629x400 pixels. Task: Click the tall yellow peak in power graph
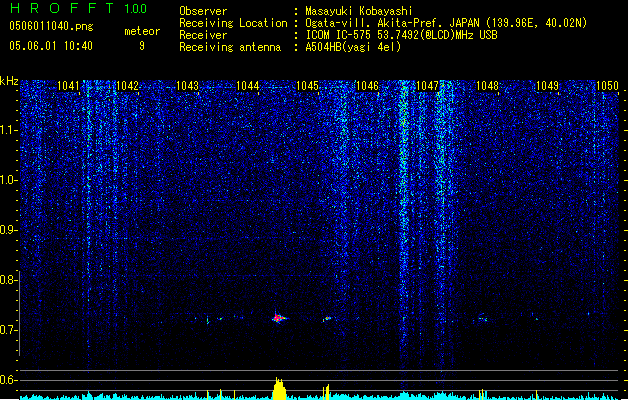tap(279, 388)
